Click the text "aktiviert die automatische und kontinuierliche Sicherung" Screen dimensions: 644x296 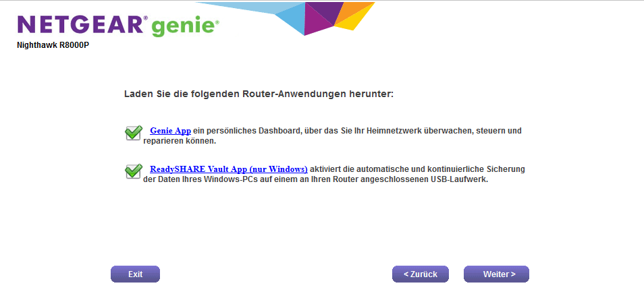[x=417, y=169]
